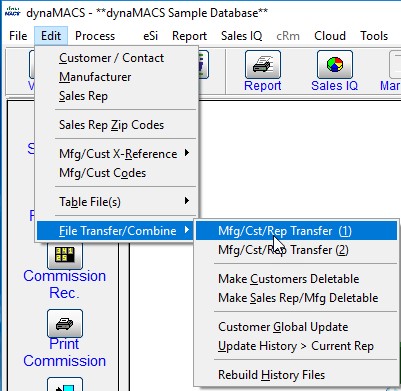
Task: Click Commission Rec. sidebar label
Action: point(65,284)
